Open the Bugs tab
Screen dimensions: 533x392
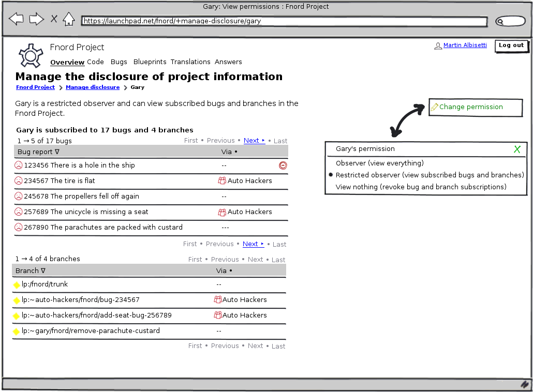[119, 62]
